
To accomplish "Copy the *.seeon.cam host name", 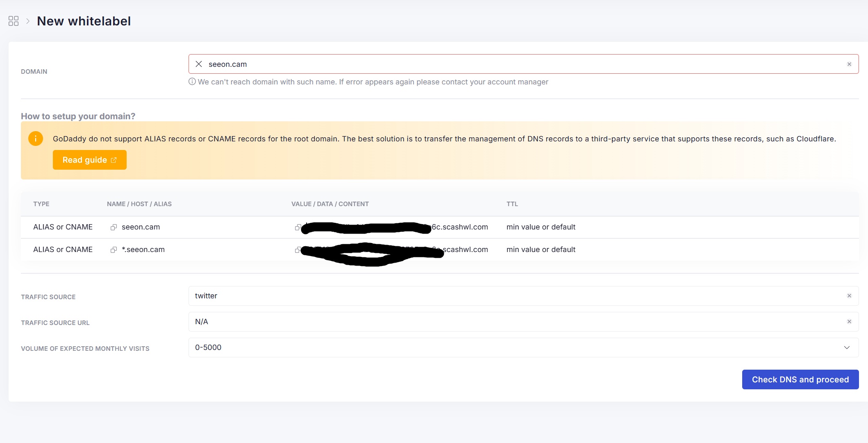I will click(114, 250).
